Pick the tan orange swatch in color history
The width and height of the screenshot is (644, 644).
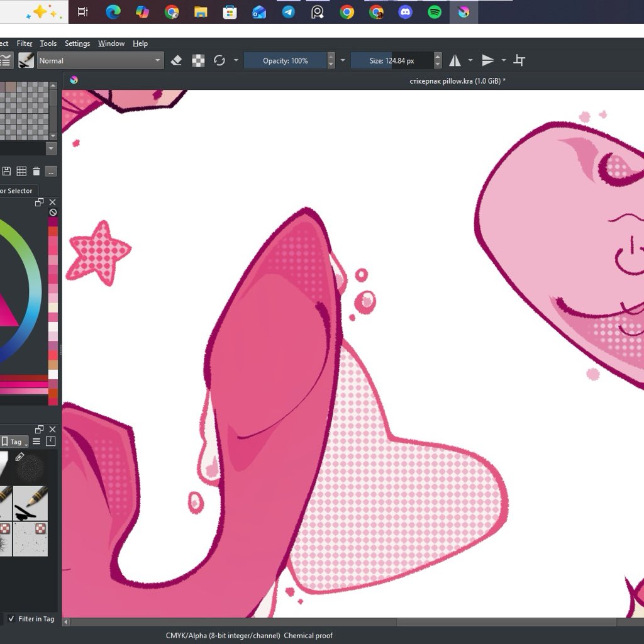click(x=53, y=365)
